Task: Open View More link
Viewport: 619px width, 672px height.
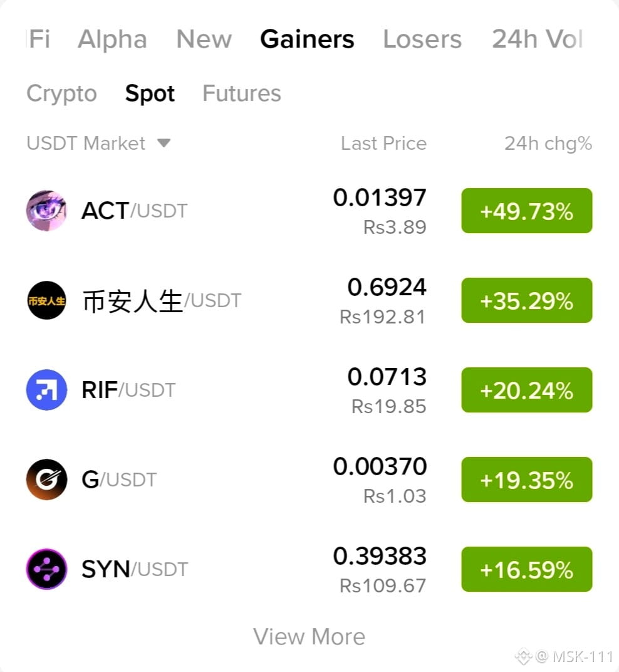Action: (x=309, y=636)
